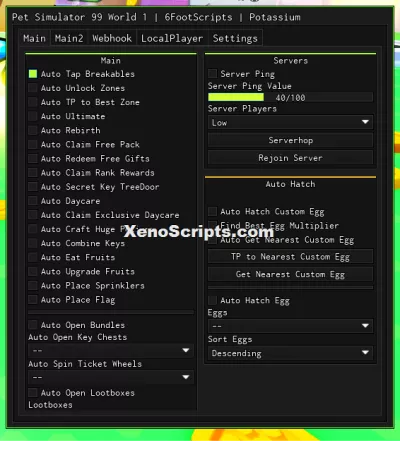Tick Auto Secret Key TreeDoor

tap(33, 187)
